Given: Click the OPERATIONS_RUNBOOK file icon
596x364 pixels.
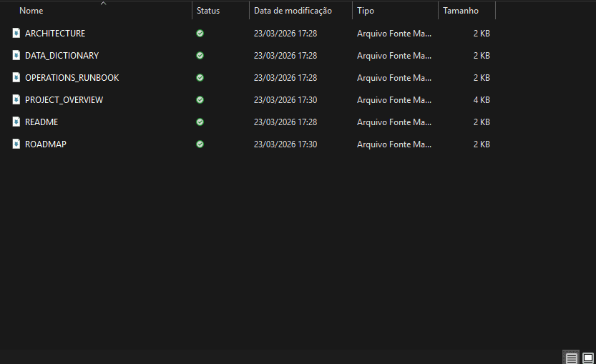Looking at the screenshot, I should tap(16, 78).
